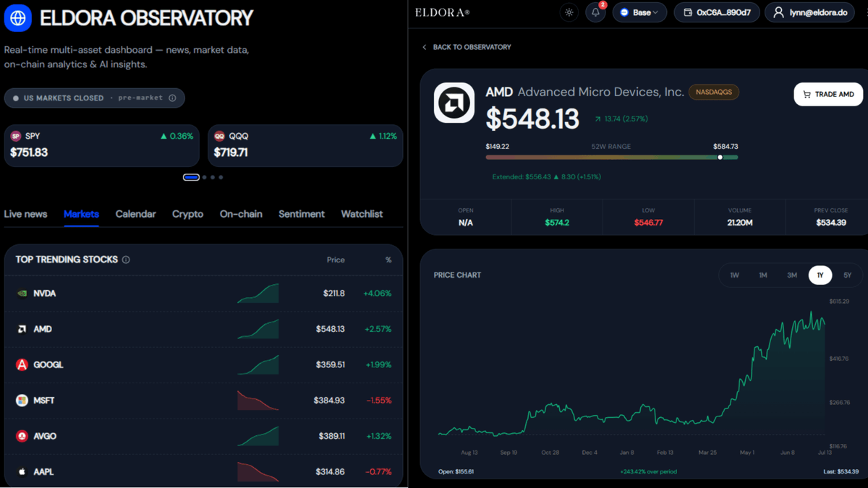Viewport: 868px width, 488px height.
Task: Open the lynn@eldora.do account menu
Action: click(x=809, y=12)
